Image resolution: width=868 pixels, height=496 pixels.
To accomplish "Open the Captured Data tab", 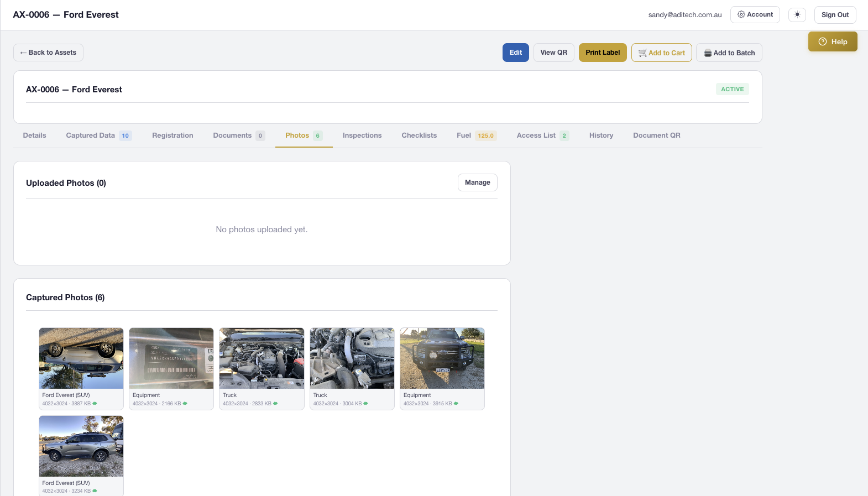I will 99,135.
